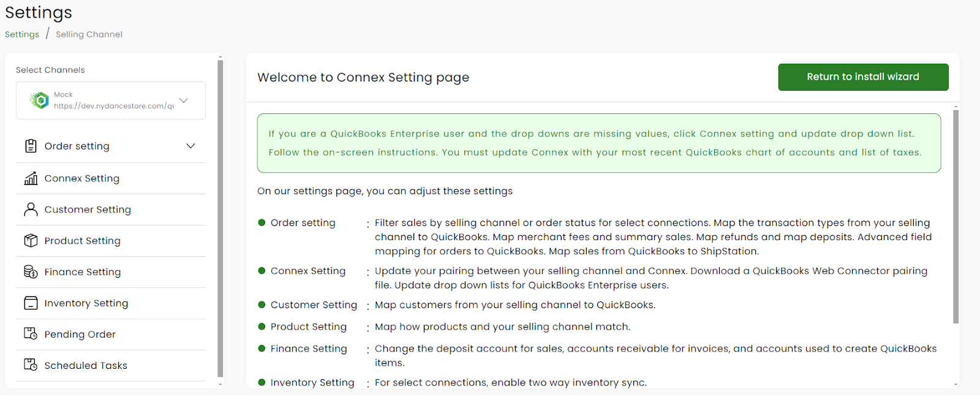Click the Mock channel hexagon logo

(39, 100)
